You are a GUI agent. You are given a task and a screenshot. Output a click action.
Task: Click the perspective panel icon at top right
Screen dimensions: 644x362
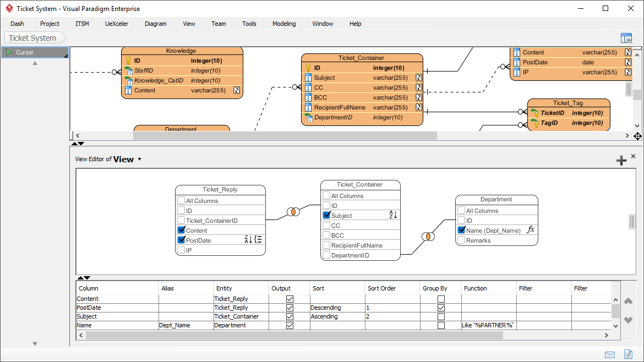click(x=626, y=39)
